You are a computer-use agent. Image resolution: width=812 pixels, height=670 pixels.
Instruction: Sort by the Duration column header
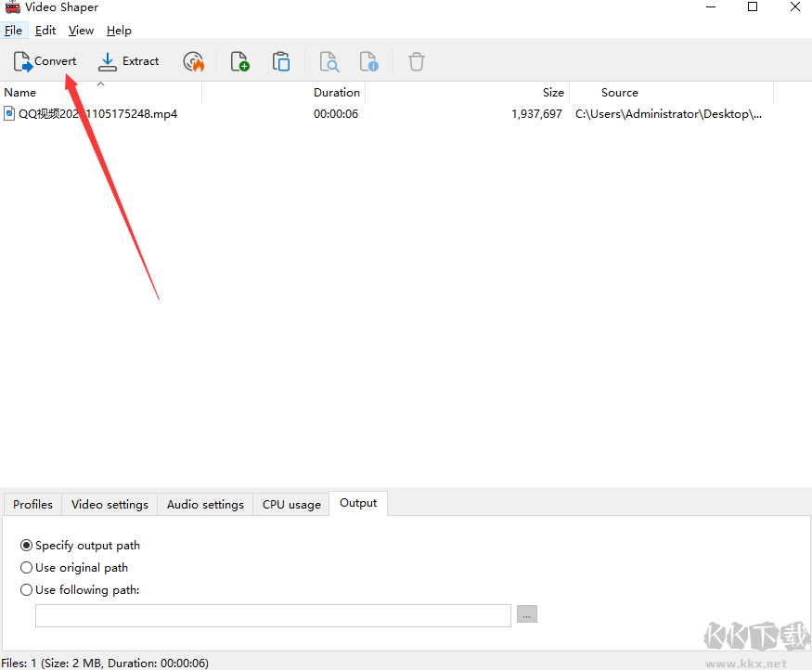(284, 93)
